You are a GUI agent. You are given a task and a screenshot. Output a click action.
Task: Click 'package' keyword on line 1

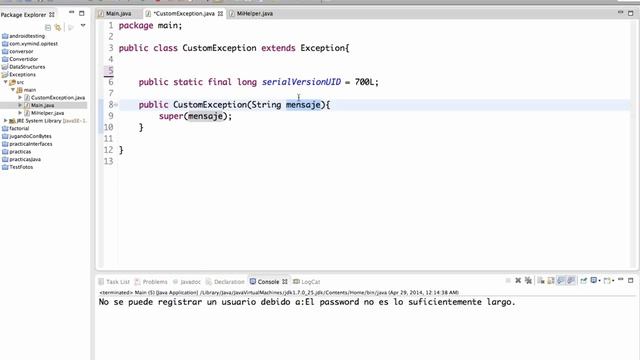[136, 25]
